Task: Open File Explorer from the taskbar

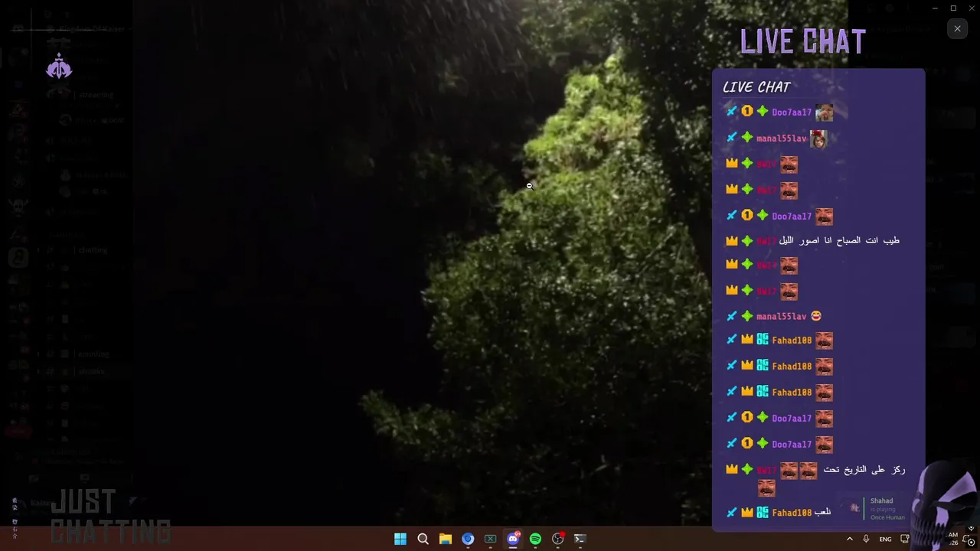Action: click(446, 539)
